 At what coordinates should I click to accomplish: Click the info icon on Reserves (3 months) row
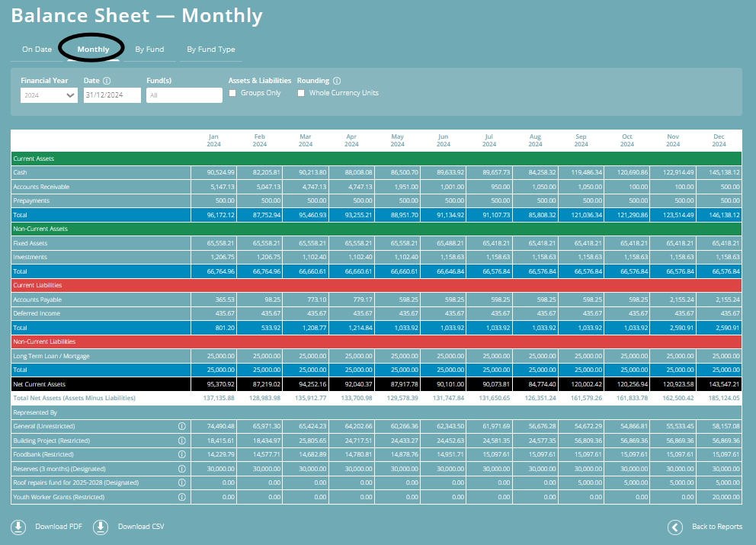[x=181, y=468]
